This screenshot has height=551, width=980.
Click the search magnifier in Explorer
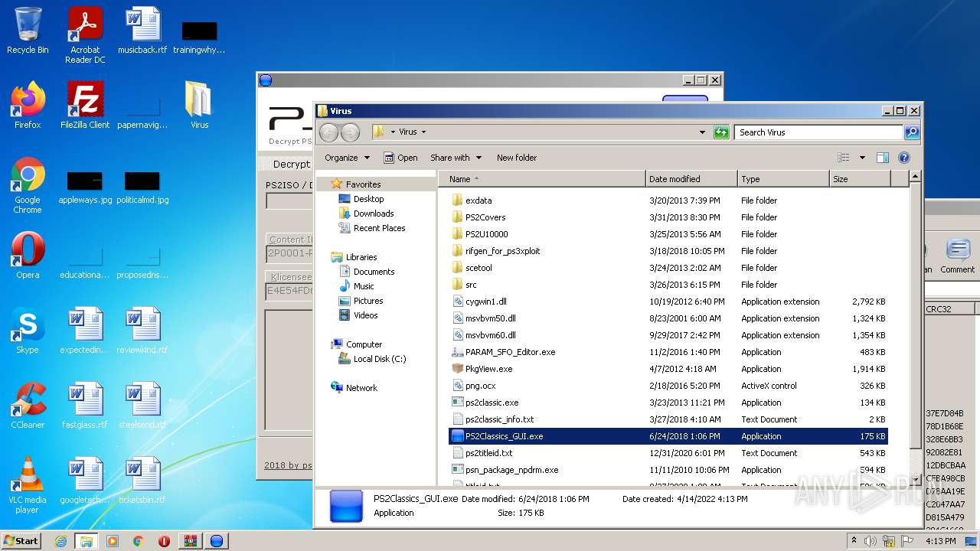[x=911, y=132]
